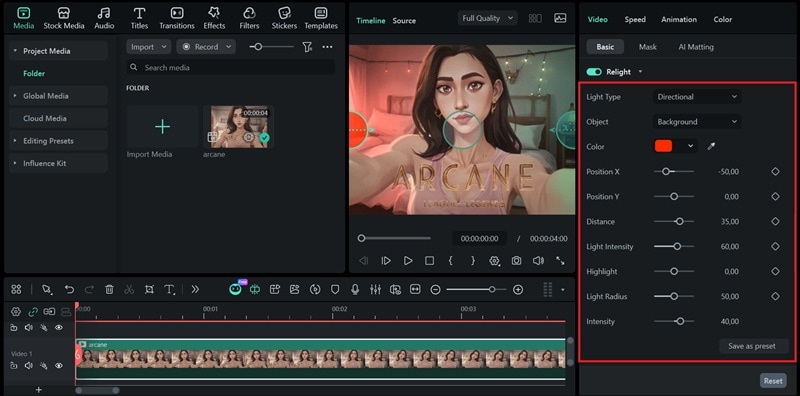800x396 pixels.
Task: Click the filter icon beside the Record button
Action: pyautogui.click(x=307, y=47)
